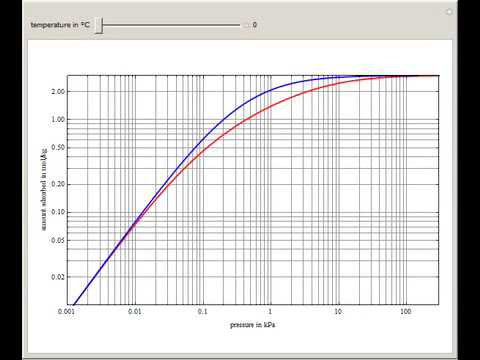Click the x-axis tick label '1'
Screen dimensions: 480x360
270,311
